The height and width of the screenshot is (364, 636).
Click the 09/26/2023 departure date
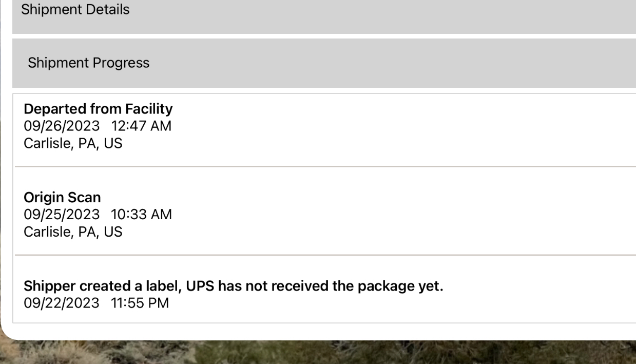click(x=62, y=126)
